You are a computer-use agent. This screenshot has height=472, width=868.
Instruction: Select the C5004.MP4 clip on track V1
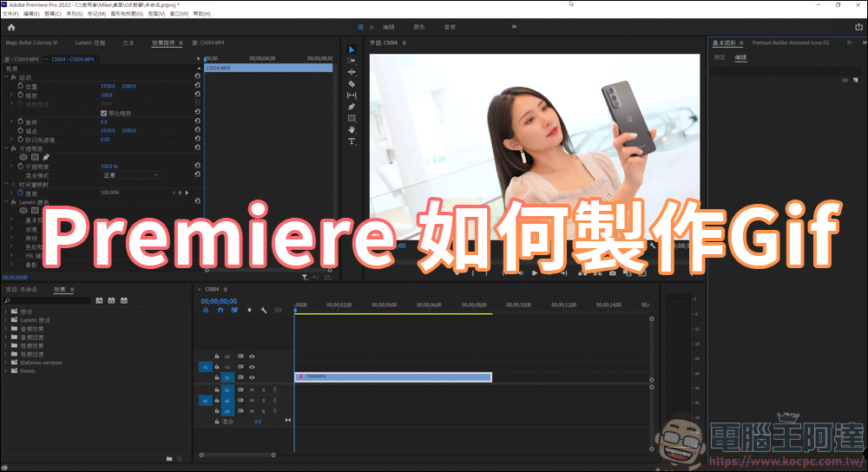click(x=393, y=377)
